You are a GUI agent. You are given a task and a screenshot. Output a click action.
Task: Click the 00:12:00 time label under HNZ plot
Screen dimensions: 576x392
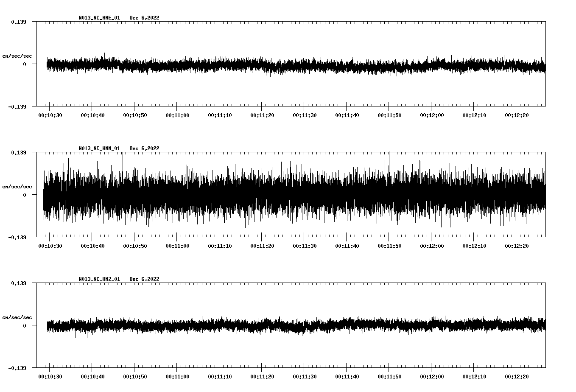[x=432, y=376]
